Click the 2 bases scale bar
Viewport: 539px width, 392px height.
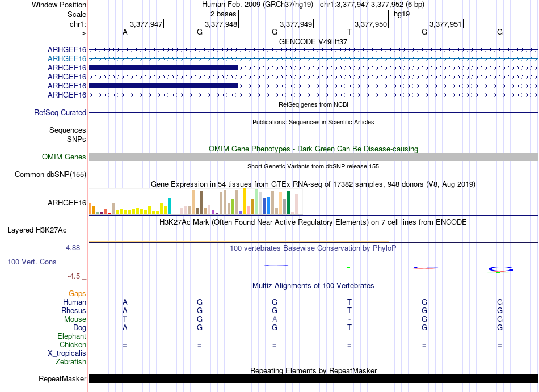point(313,14)
